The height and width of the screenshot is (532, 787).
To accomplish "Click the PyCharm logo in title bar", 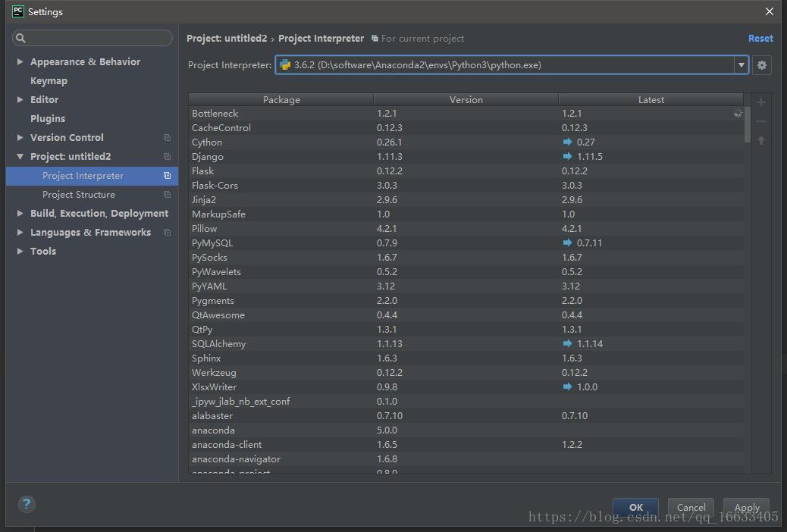I will (x=18, y=11).
